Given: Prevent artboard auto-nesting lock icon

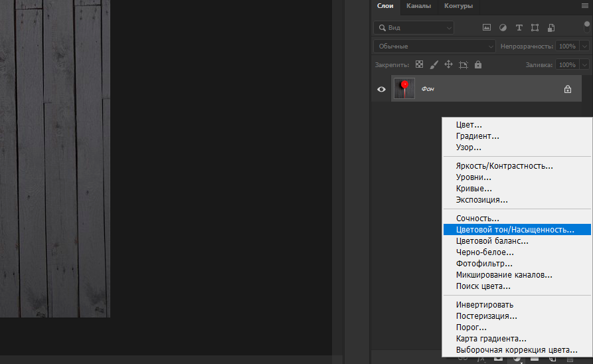Looking at the screenshot, I should point(464,64).
